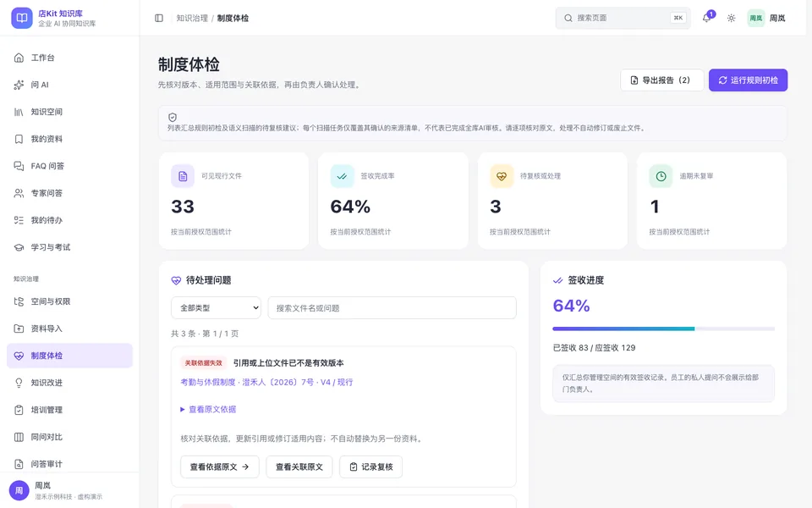Screen dimensions: 812x508
Task: Open 问 AI in the sidebar
Action: point(69,85)
